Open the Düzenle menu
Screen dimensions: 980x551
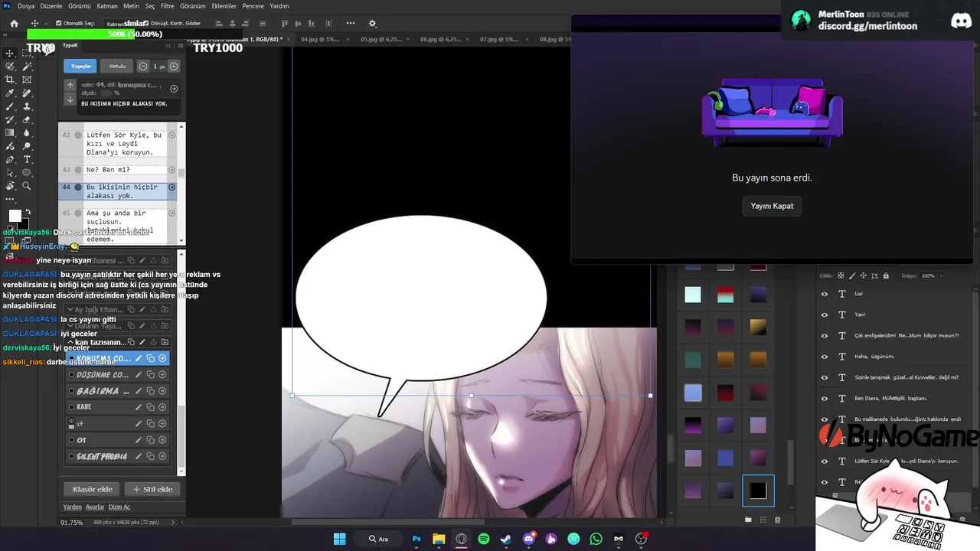[50, 6]
